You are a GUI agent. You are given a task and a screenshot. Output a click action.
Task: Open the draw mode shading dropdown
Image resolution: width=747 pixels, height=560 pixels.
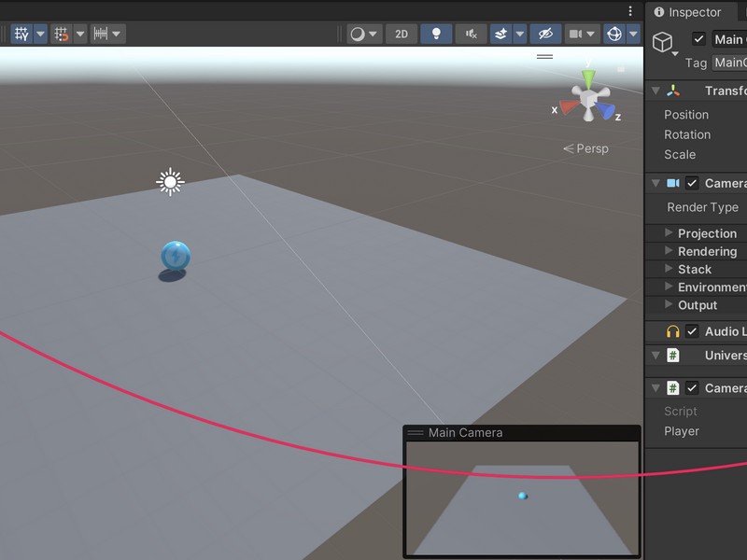tap(363, 34)
